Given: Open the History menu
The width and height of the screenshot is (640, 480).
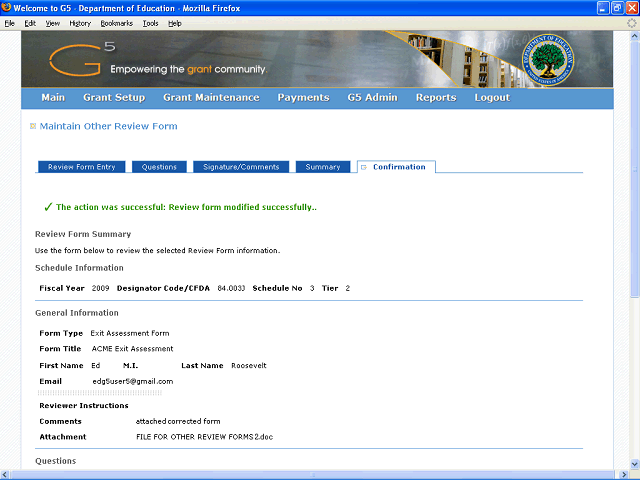Looking at the screenshot, I should click(80, 23).
